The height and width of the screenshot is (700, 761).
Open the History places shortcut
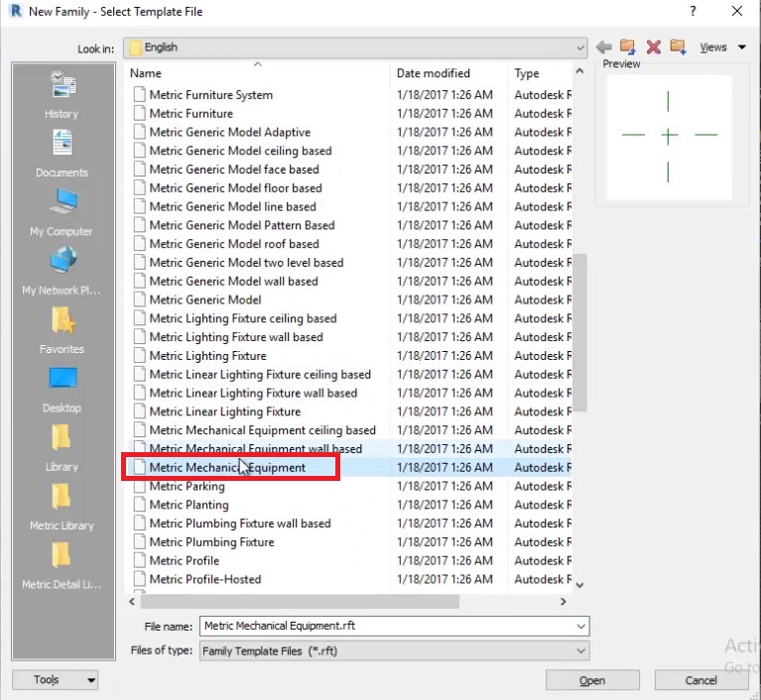pyautogui.click(x=62, y=95)
